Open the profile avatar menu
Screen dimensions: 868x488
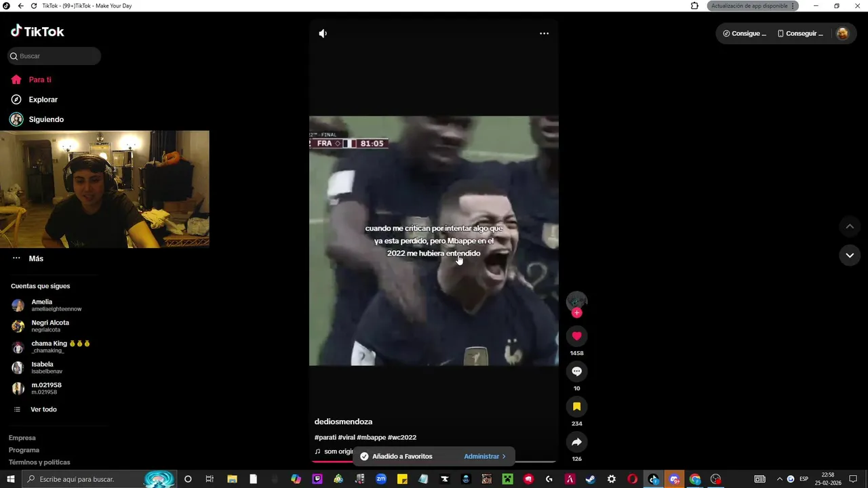pos(842,33)
